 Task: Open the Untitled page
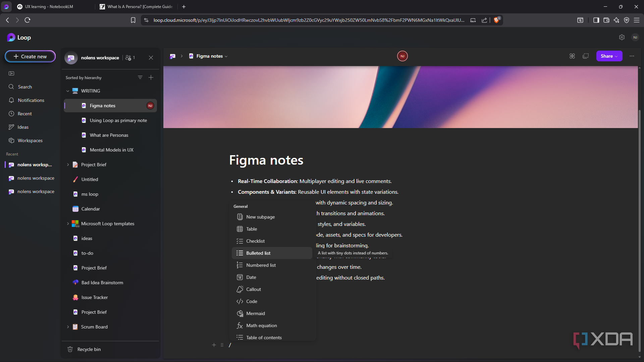(x=111, y=179)
